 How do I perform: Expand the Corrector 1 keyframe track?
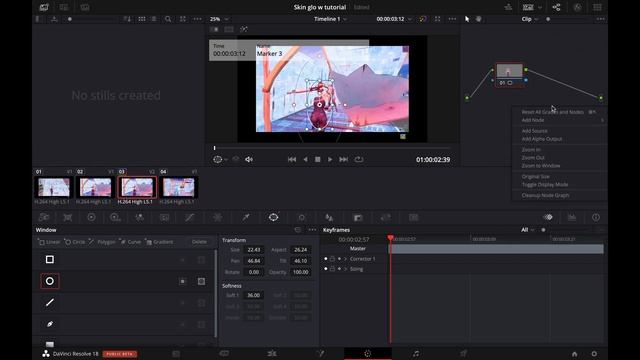click(345, 259)
